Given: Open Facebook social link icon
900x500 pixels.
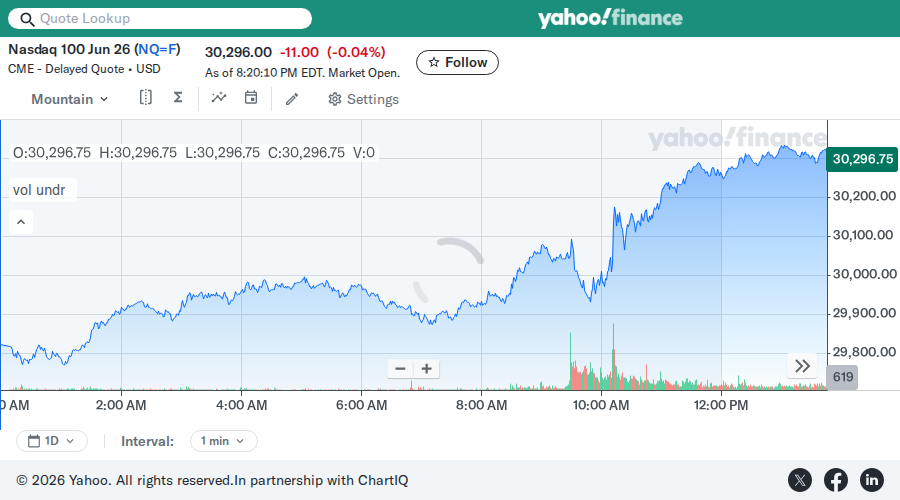Looking at the screenshot, I should coord(836,480).
